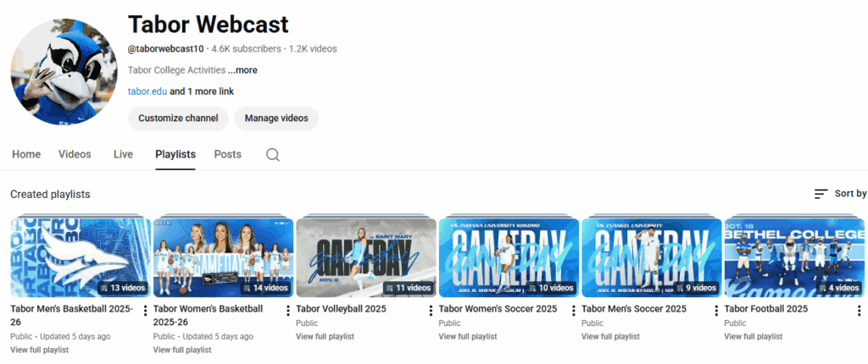Click the Tabor Volleyball 2025 title
The height and width of the screenshot is (364, 868).
click(x=341, y=309)
